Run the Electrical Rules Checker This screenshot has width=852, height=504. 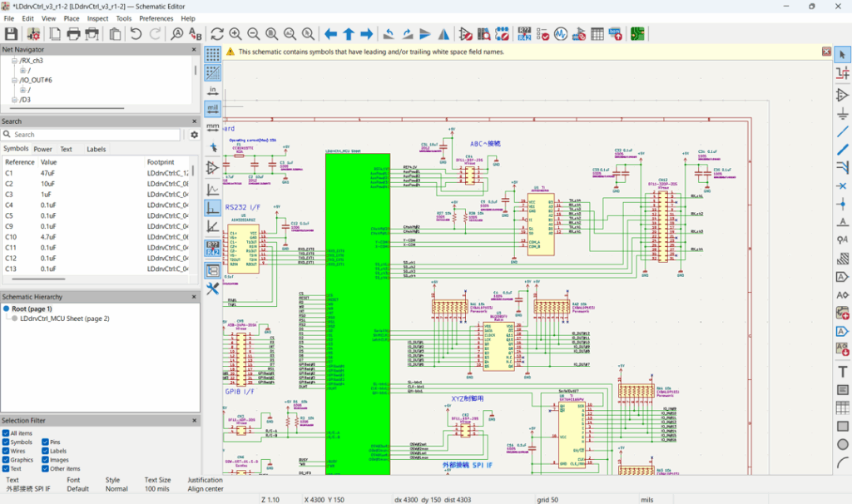click(x=542, y=33)
